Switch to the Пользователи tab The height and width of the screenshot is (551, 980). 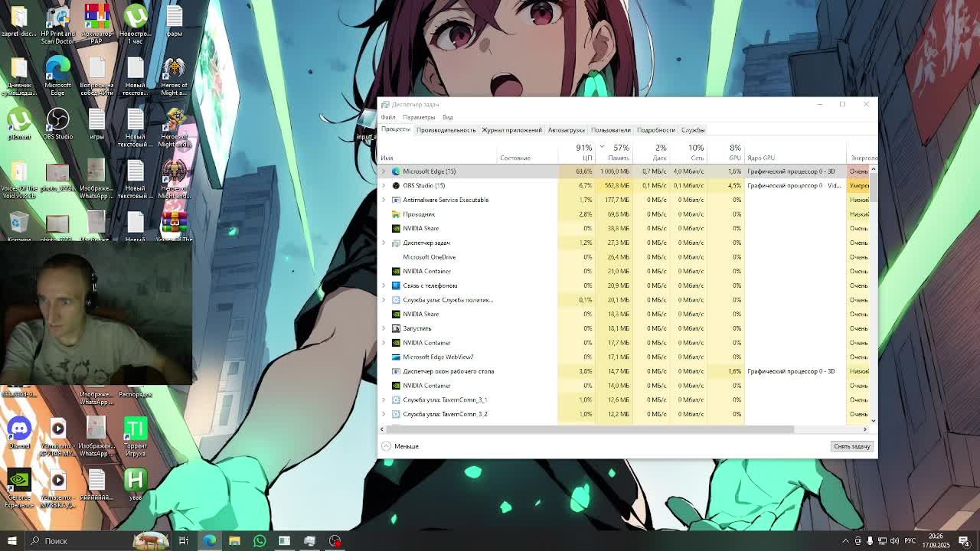(611, 130)
